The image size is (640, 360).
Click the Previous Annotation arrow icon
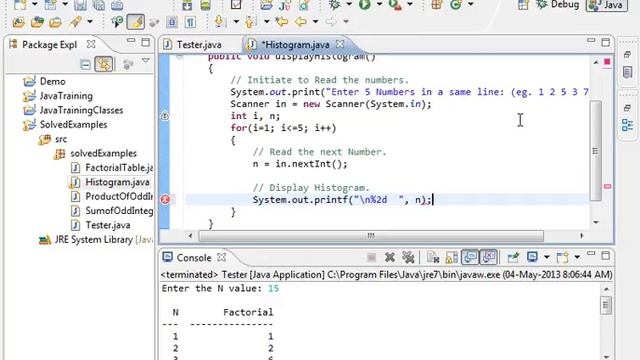(250, 21)
